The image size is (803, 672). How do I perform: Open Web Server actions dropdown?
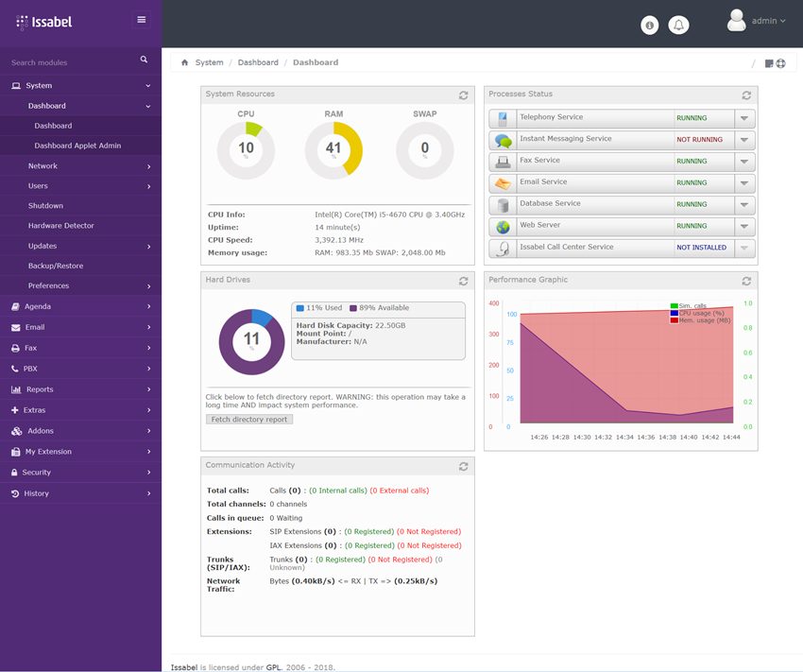click(744, 227)
